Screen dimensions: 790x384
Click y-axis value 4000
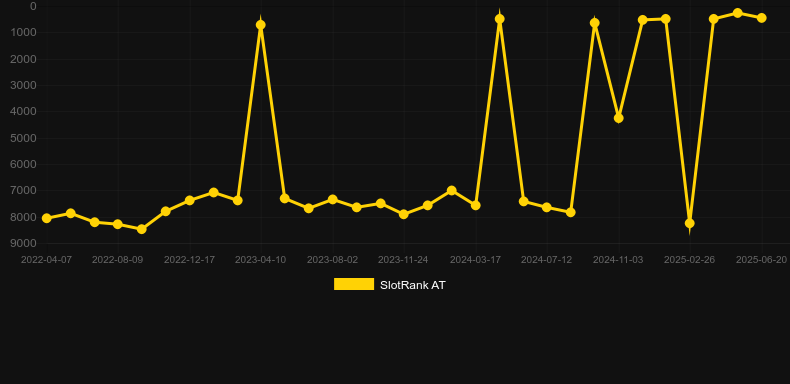[24, 111]
